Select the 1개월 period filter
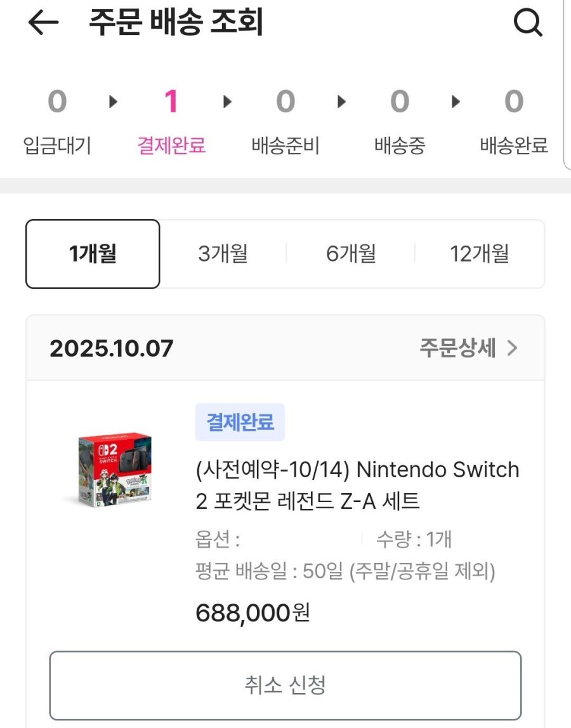 click(93, 254)
